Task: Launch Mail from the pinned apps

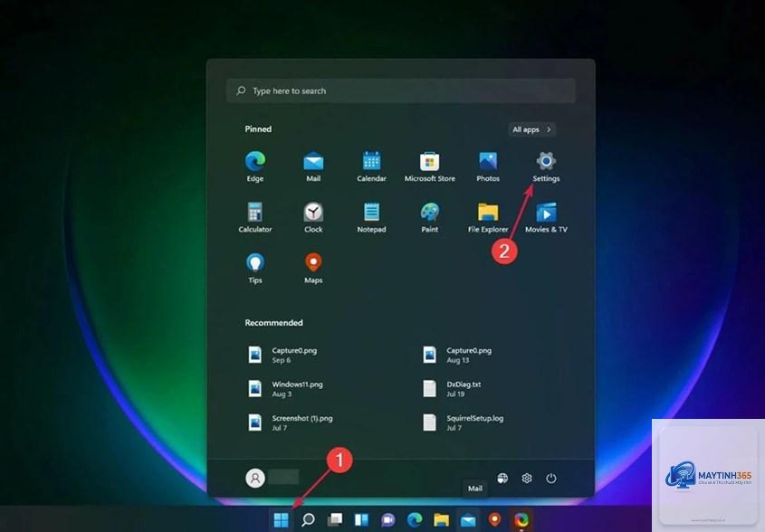Action: click(313, 166)
